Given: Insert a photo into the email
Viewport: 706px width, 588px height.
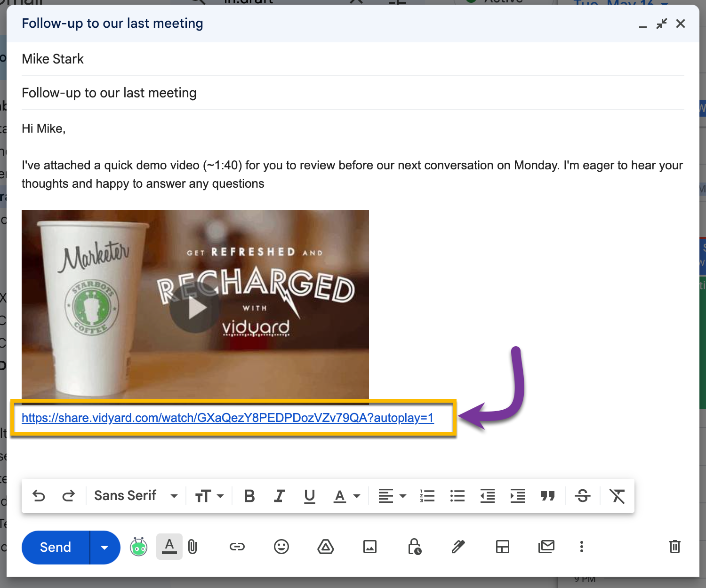Looking at the screenshot, I should [370, 547].
